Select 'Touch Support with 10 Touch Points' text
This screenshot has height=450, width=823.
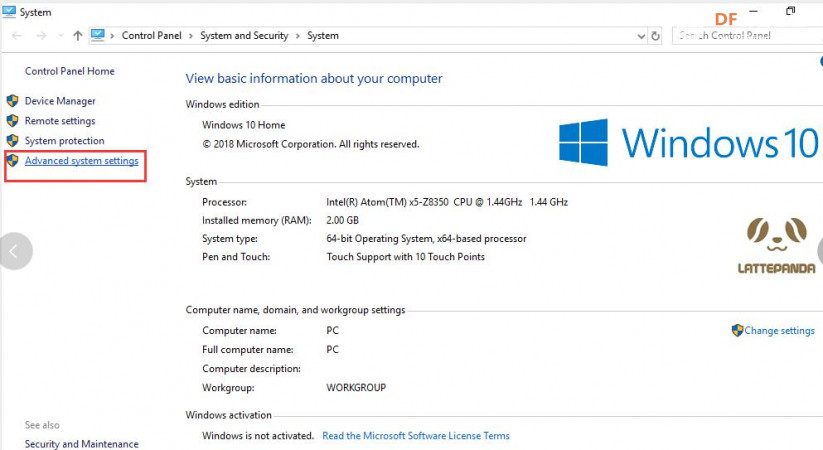coord(405,257)
